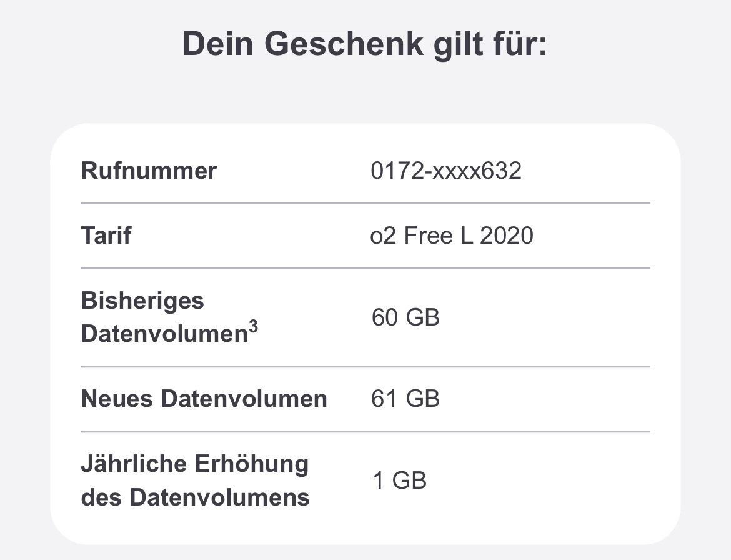The height and width of the screenshot is (560, 731).
Task: Click the Jährliche Erhöhung des Datenvolumens label
Action: click(195, 481)
